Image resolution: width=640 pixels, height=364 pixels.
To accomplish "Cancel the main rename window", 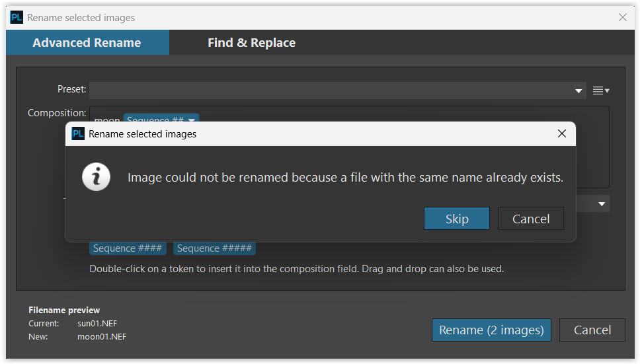I will [x=592, y=330].
